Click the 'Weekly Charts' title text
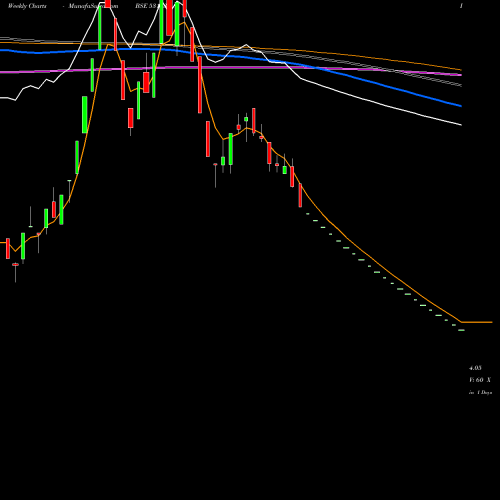This screenshot has width=500, height=500. click(27, 6)
